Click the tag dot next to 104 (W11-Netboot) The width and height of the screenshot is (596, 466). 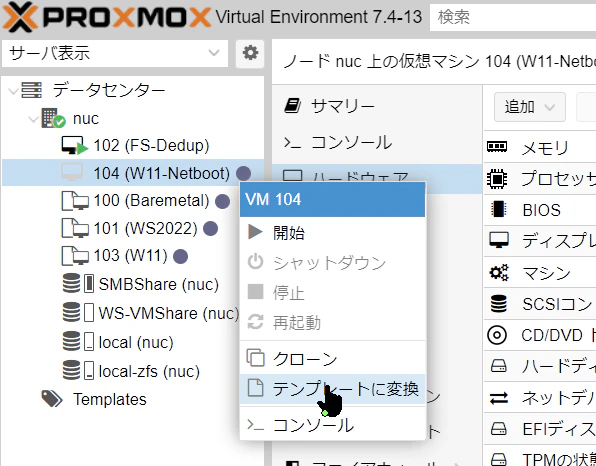pyautogui.click(x=243, y=174)
